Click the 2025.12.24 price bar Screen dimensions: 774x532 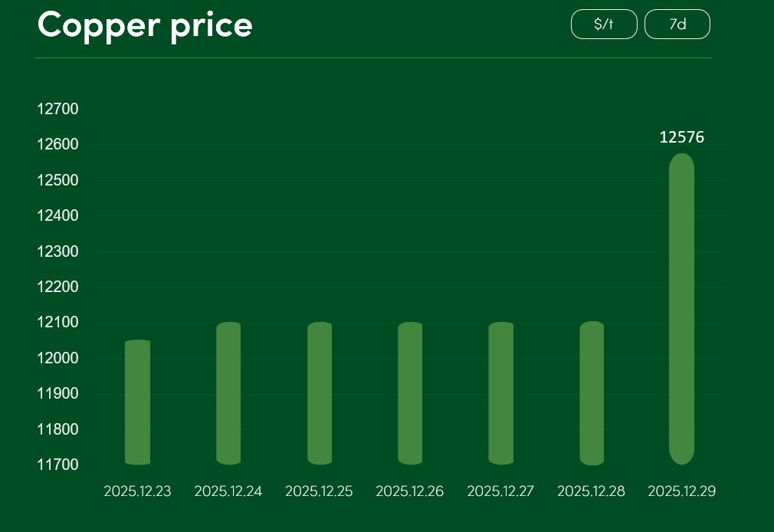pyautogui.click(x=228, y=393)
